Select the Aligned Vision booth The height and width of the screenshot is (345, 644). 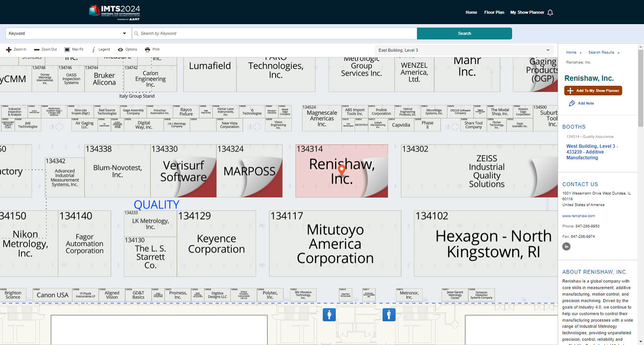click(112, 294)
